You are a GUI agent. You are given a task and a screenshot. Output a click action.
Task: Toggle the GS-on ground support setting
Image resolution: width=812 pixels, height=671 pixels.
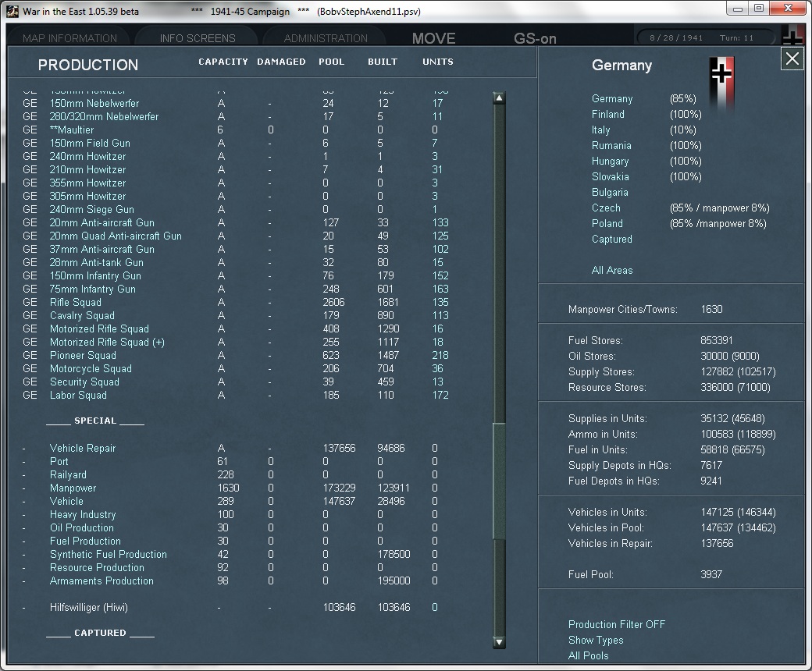[535, 38]
